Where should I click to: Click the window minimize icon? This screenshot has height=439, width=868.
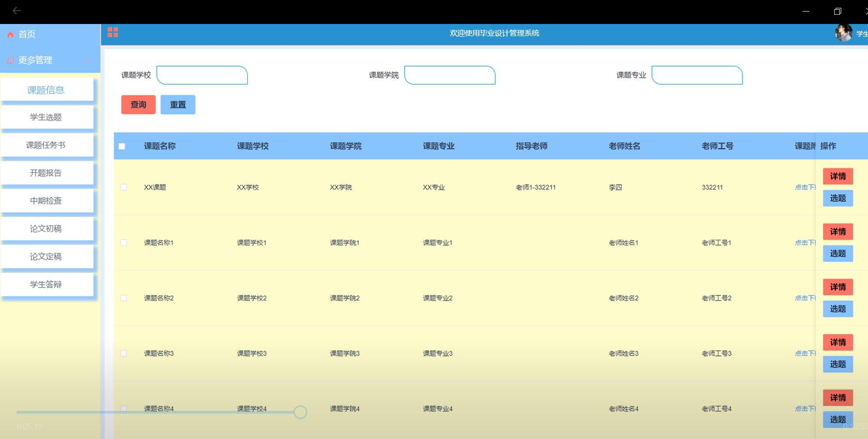pyautogui.click(x=806, y=11)
